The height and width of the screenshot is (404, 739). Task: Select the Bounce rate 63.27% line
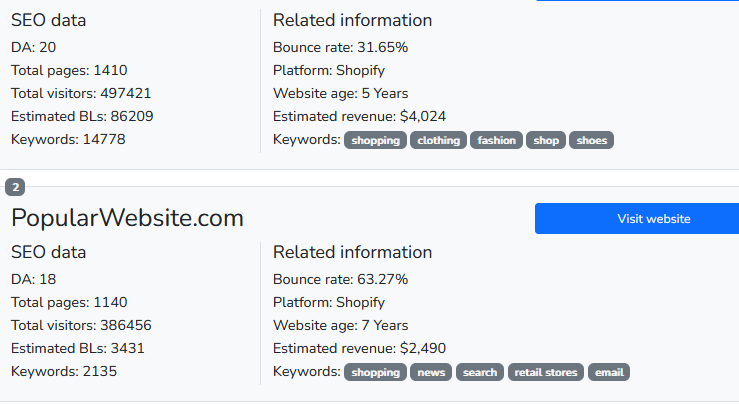point(340,279)
